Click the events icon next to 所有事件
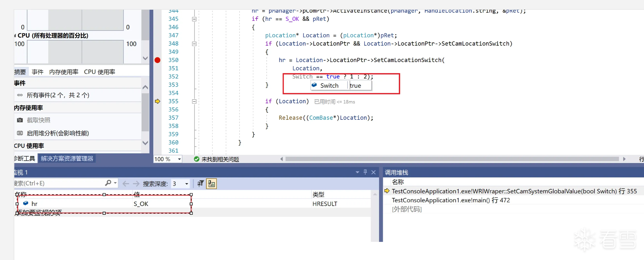 click(20, 95)
